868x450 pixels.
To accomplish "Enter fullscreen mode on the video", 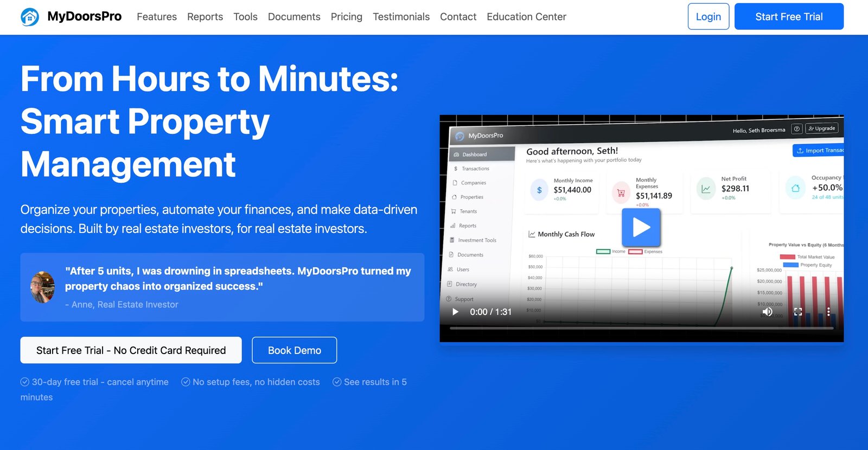I will point(798,312).
